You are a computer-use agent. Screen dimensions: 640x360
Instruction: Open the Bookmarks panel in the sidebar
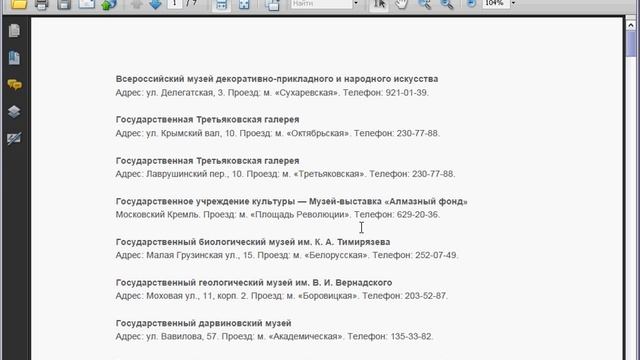(x=14, y=58)
